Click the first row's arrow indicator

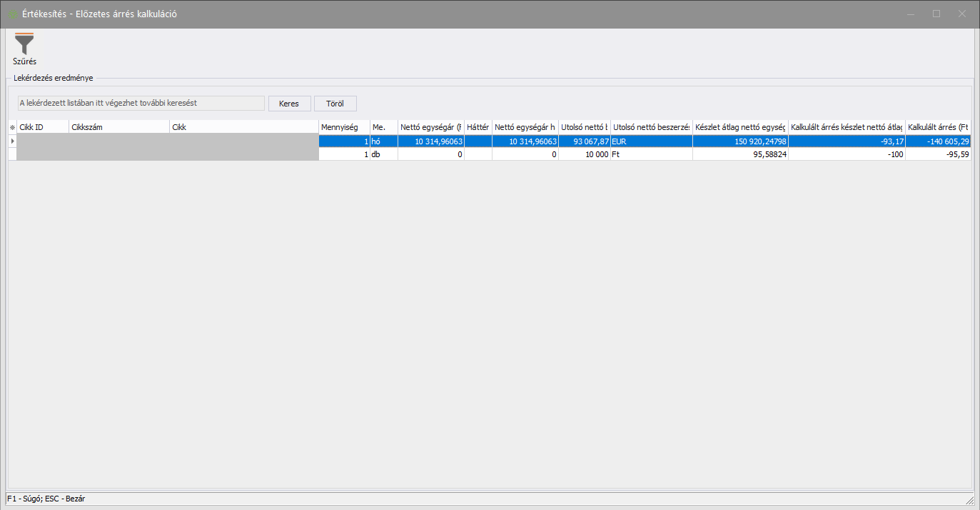pyautogui.click(x=11, y=141)
